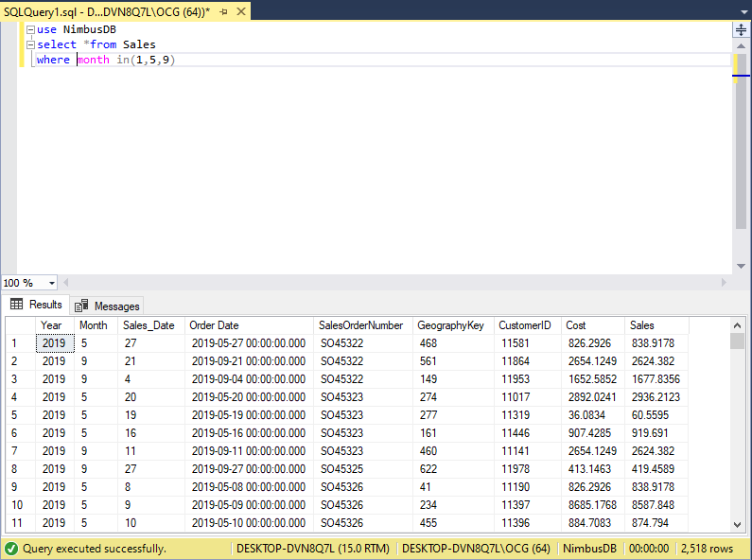
Task: Click results grid scroll-up arrow
Action: [x=737, y=325]
